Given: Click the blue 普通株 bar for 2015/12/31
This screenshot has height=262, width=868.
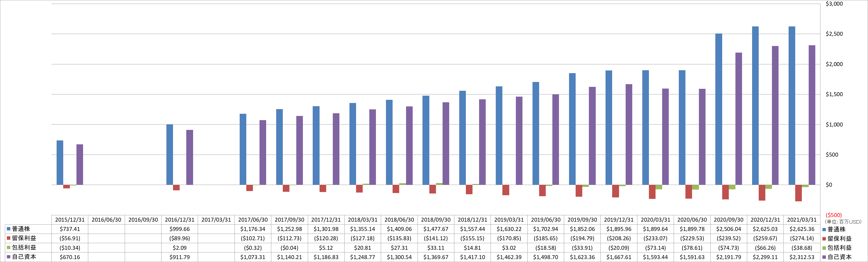Looking at the screenshot, I should pos(60,162).
